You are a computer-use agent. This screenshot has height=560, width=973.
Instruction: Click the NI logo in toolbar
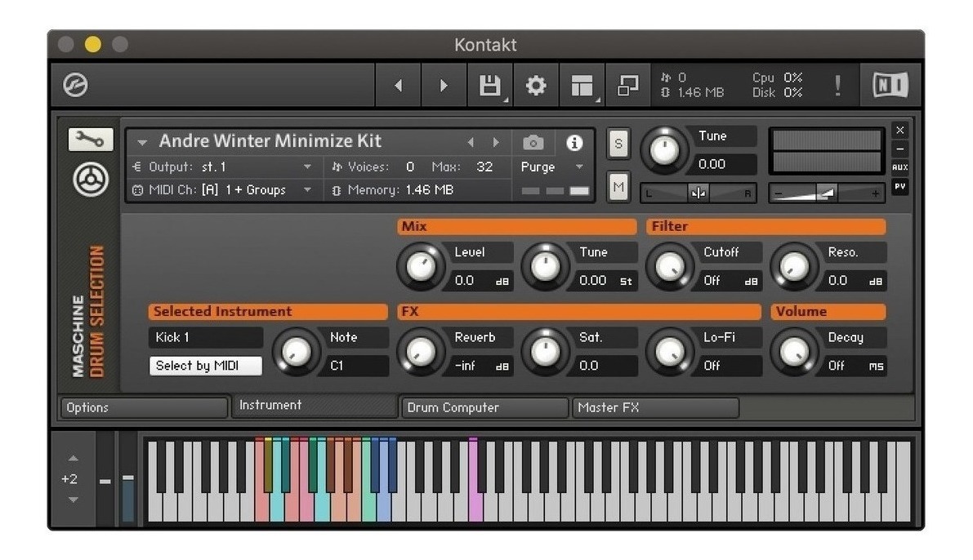890,85
